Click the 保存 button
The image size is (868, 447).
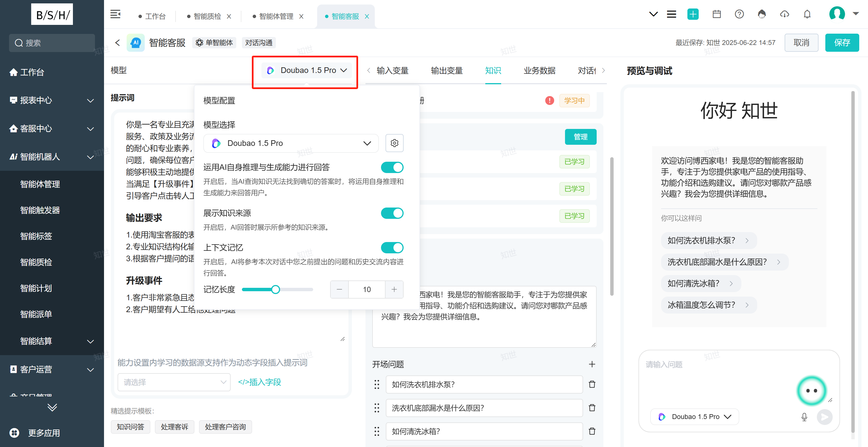pos(842,42)
